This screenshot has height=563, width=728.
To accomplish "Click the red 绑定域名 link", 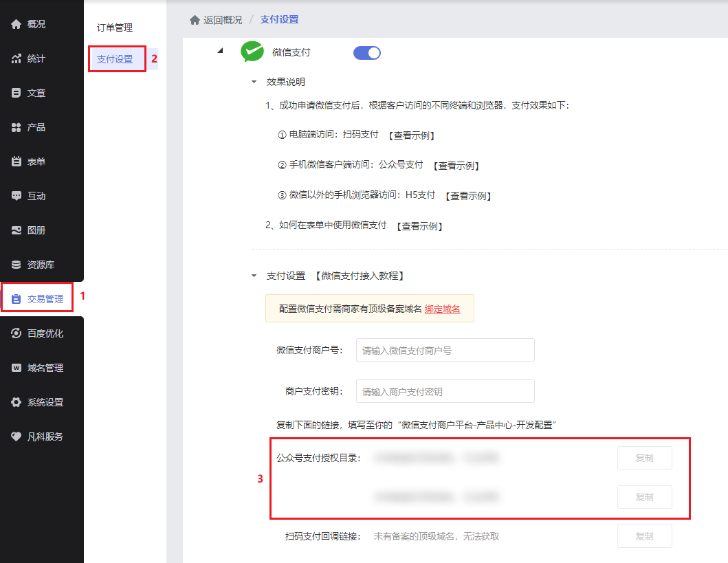I will (442, 309).
